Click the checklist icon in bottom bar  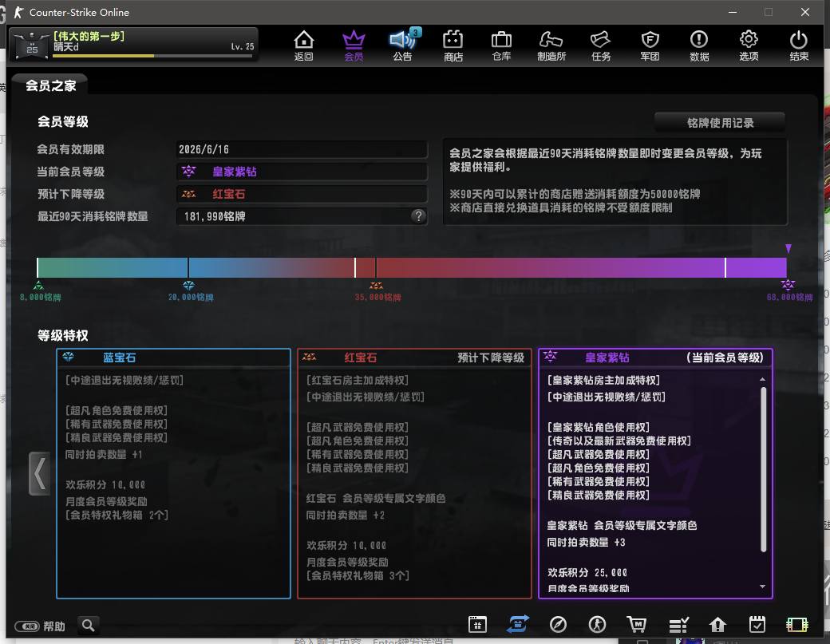click(678, 625)
